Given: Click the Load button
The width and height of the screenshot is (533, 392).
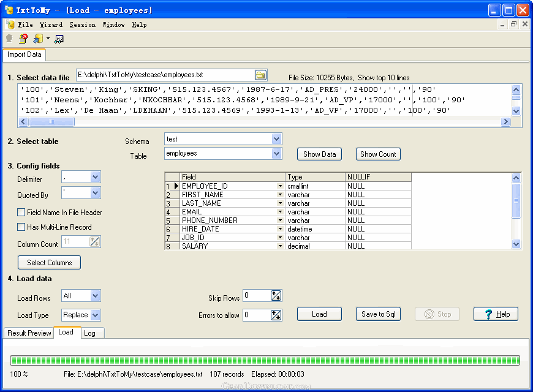Looking at the screenshot, I should pos(319,314).
